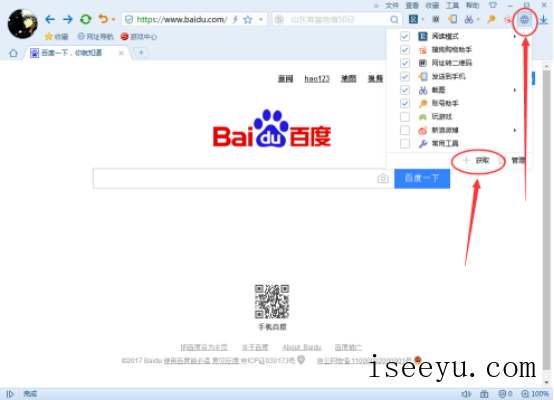
Task: Check the 常用工具 checkbox
Action: click(405, 143)
